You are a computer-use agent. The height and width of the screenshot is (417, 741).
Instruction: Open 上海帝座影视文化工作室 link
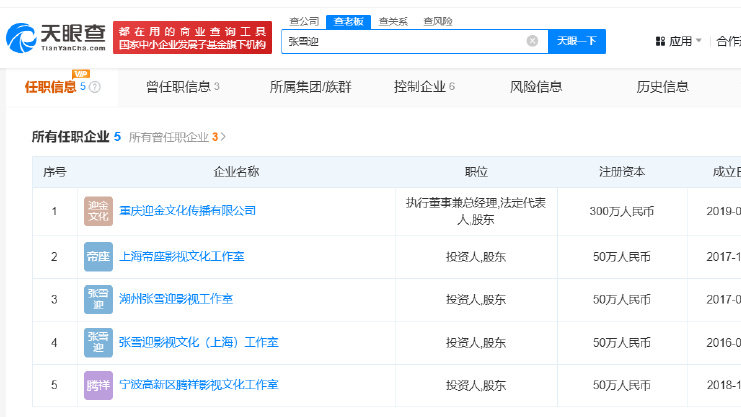click(181, 257)
